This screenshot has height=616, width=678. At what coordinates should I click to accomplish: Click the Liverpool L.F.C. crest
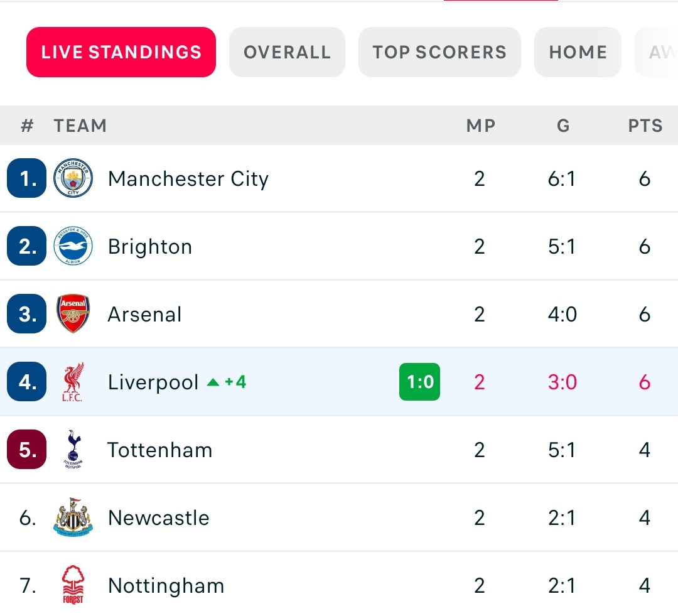click(x=73, y=382)
